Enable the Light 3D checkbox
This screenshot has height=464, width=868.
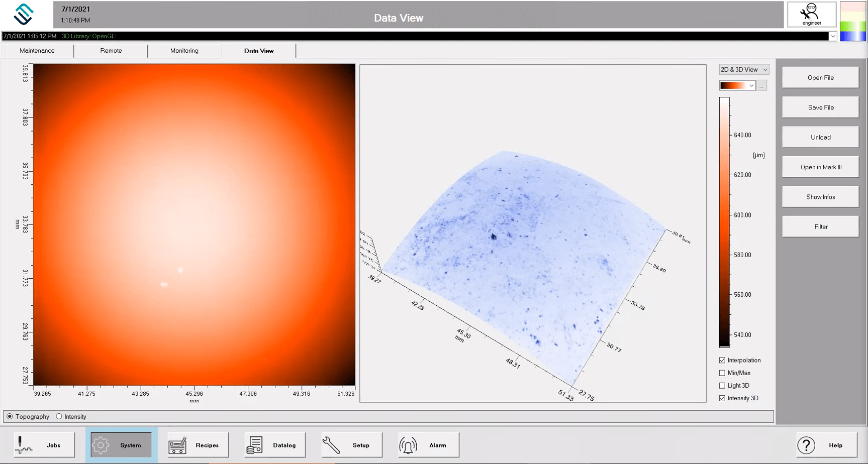coord(722,385)
